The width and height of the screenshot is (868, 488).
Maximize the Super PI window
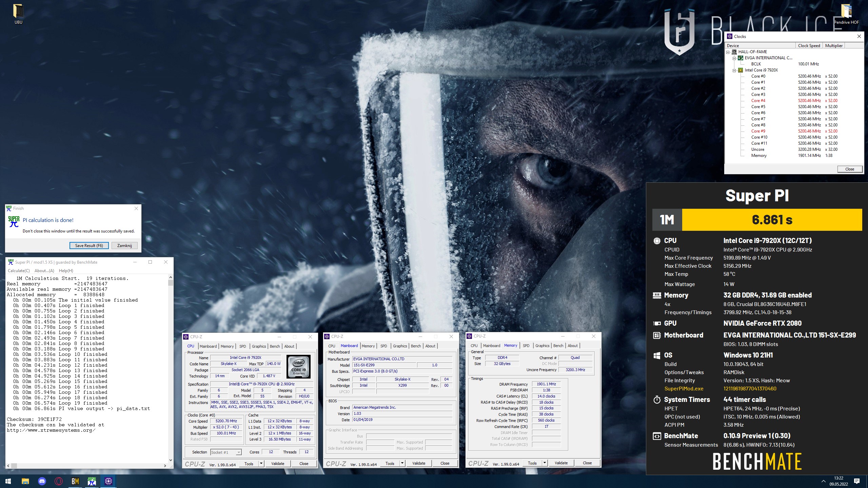150,262
